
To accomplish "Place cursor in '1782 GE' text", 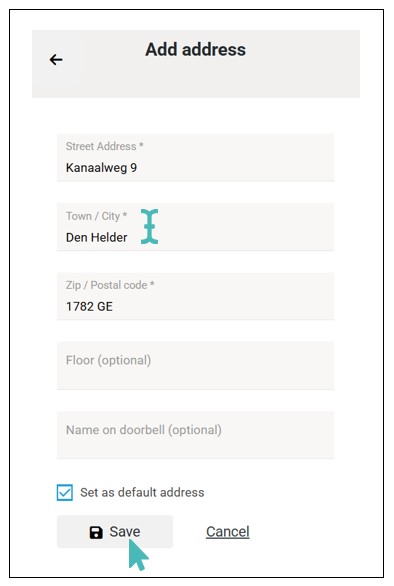I will [89, 306].
